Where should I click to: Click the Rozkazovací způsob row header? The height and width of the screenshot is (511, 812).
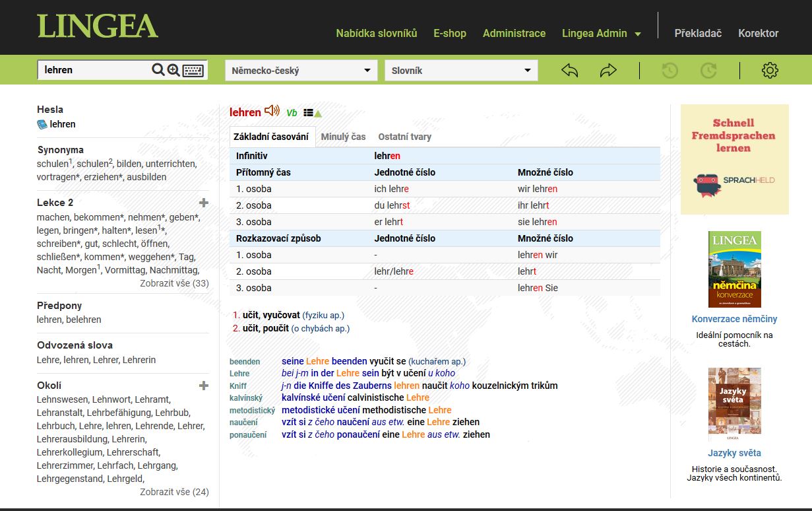(x=278, y=238)
